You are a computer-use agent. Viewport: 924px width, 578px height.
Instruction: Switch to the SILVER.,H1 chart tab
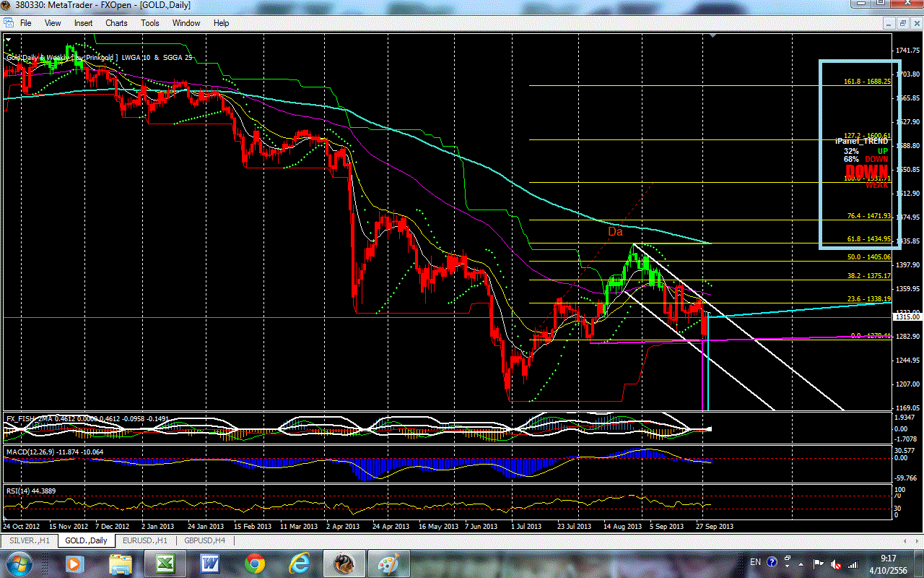tap(30, 540)
